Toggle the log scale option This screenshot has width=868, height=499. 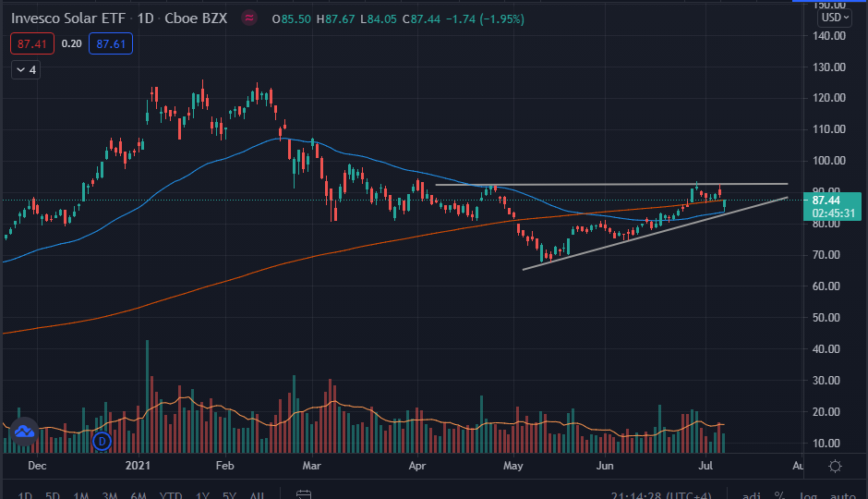click(x=808, y=495)
